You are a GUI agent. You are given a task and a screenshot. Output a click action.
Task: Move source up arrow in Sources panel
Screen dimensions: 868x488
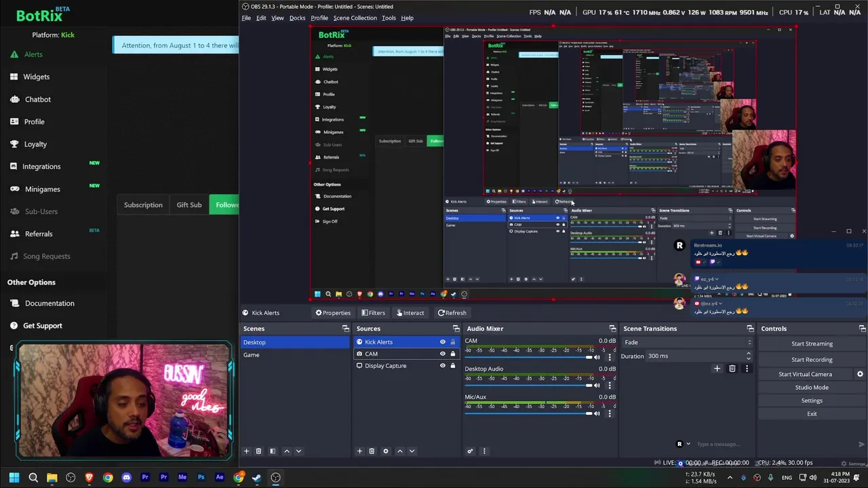(399, 451)
